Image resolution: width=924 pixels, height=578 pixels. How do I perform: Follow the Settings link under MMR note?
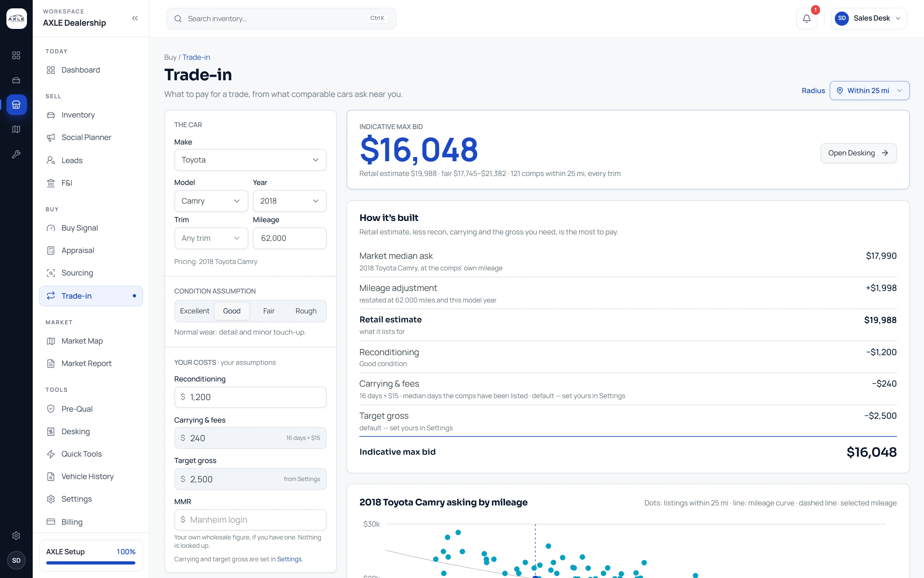[x=289, y=559]
